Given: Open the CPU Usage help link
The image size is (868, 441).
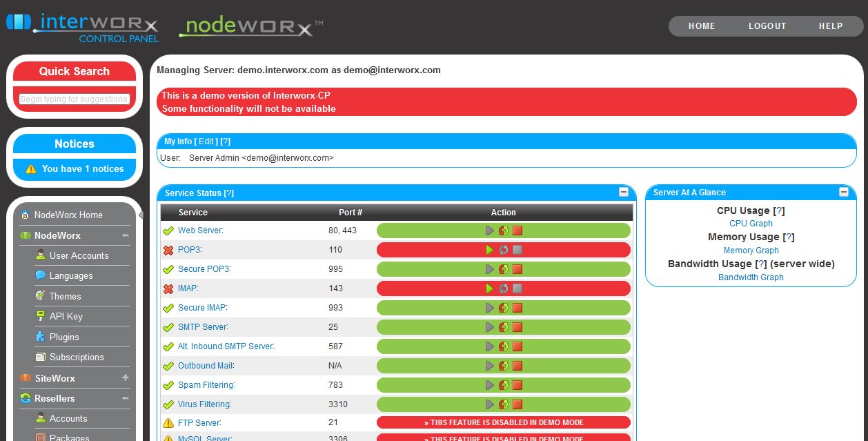Looking at the screenshot, I should tap(779, 210).
